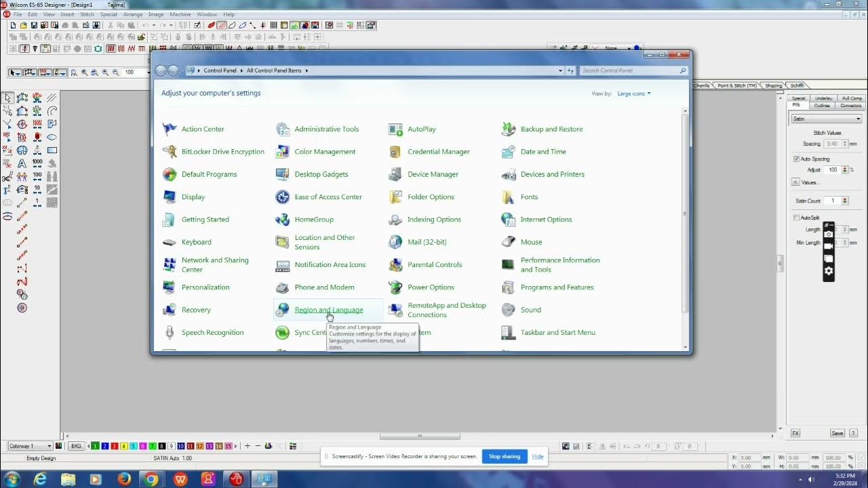Select black color swatch 8
The image size is (868, 488).
click(x=162, y=446)
